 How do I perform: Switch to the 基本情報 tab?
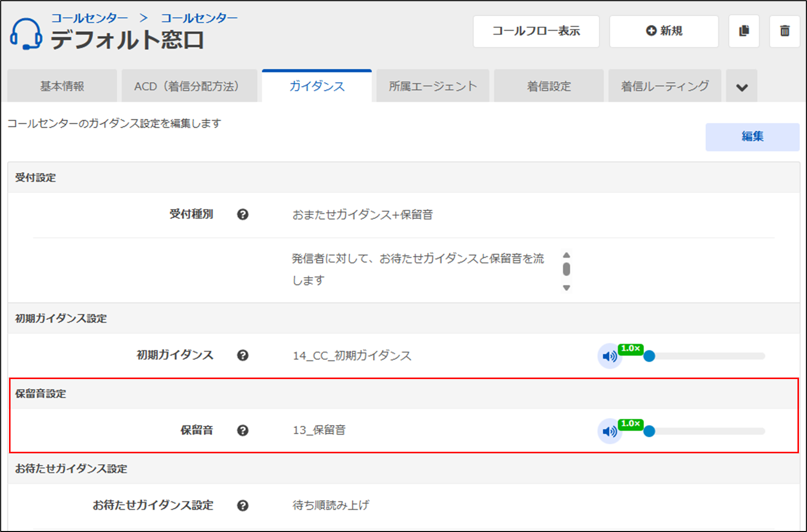[x=62, y=86]
